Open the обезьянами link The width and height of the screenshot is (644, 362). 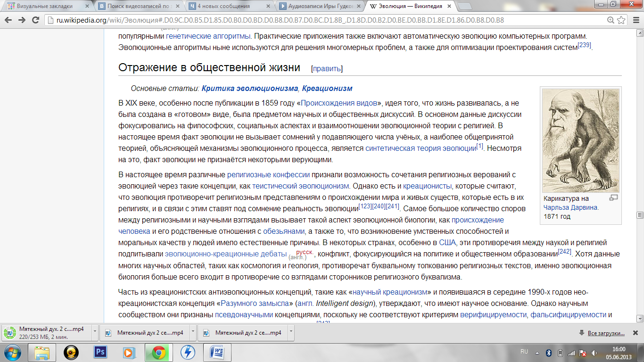pyautogui.click(x=284, y=231)
